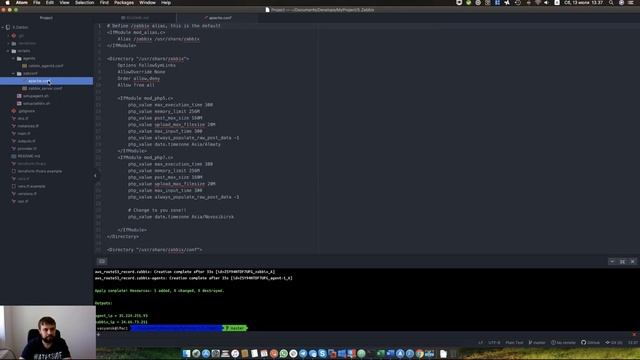The width and height of the screenshot is (640, 360).
Task: Add new terminal with plus icon
Action: point(98,335)
